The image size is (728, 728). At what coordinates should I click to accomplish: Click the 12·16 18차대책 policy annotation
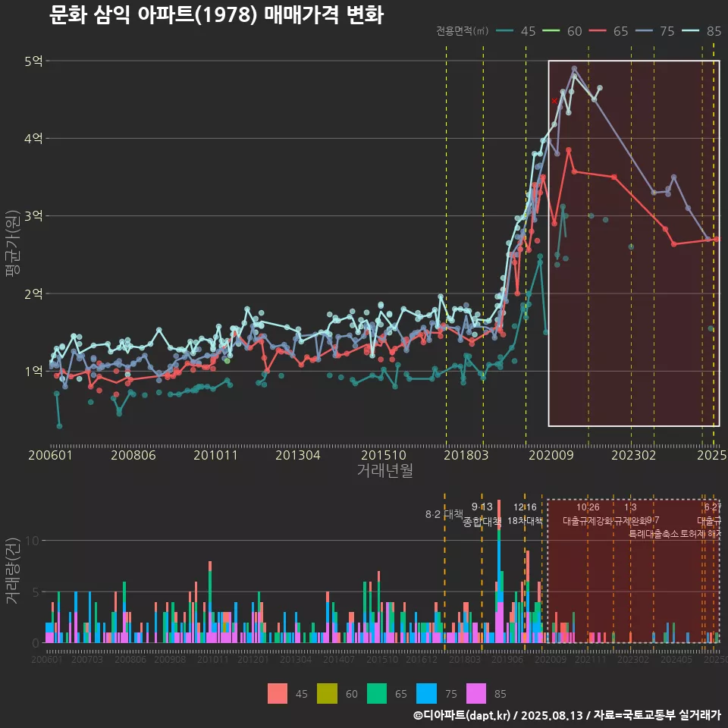525,514
